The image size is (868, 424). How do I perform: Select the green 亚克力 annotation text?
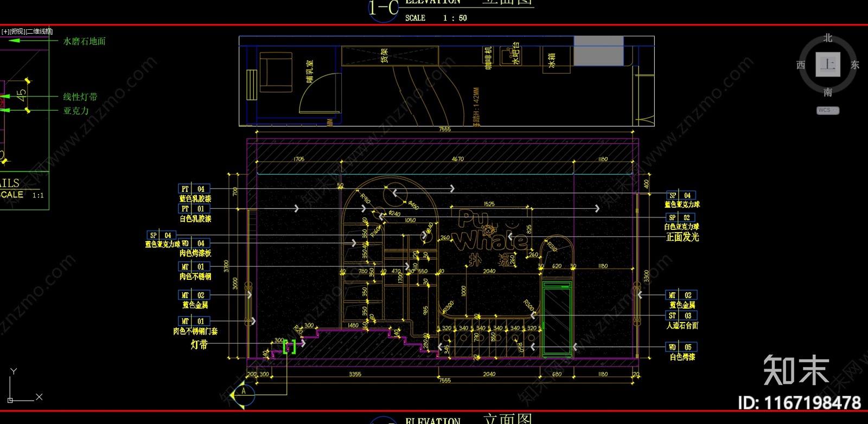[76, 111]
